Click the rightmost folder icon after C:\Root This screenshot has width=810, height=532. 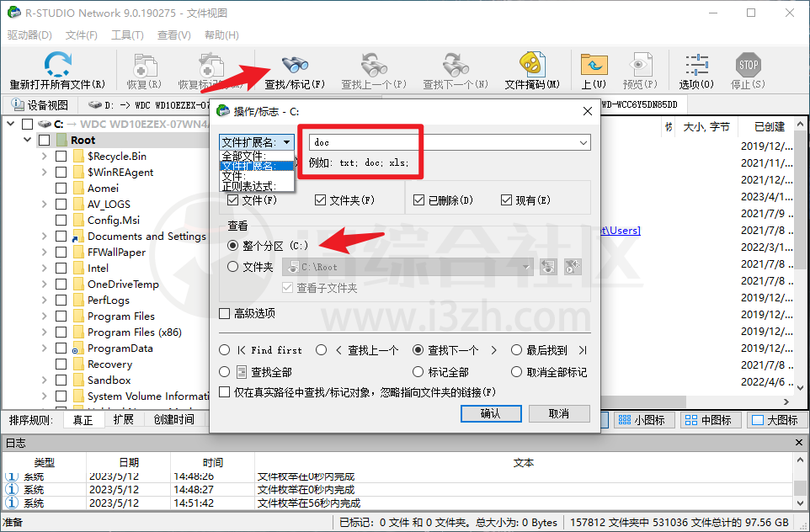(573, 267)
